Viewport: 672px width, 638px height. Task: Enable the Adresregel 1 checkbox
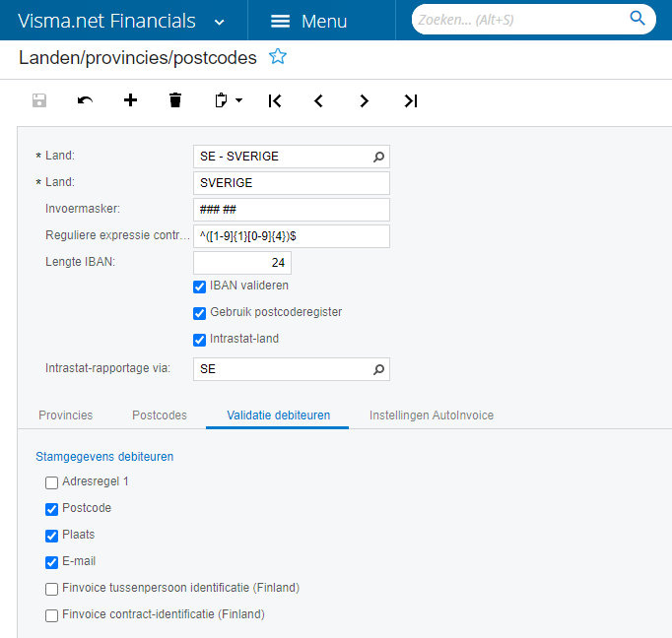tap(51, 482)
